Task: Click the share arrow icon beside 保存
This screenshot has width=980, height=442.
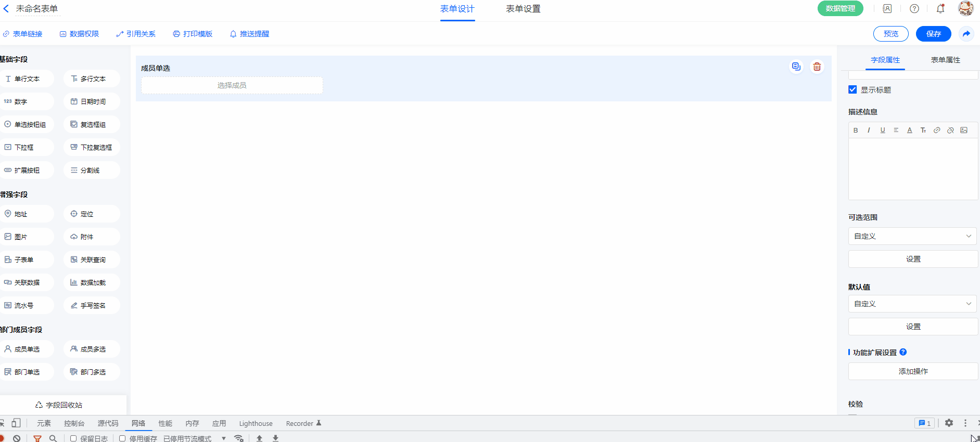Action: [x=966, y=34]
